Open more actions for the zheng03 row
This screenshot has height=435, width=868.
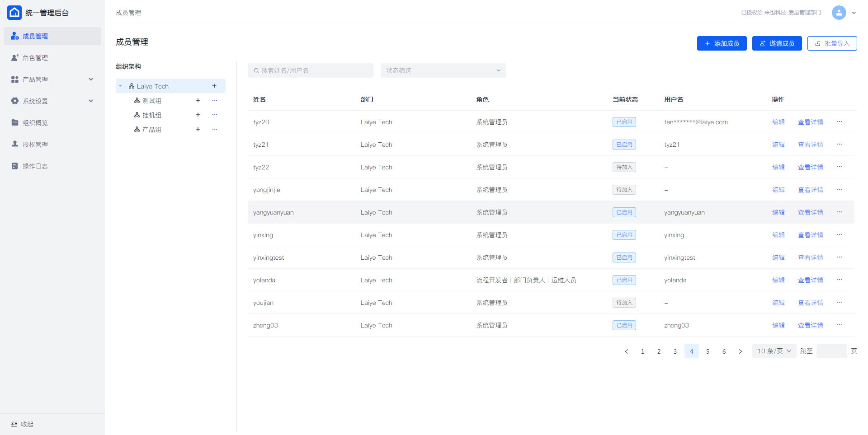coord(840,325)
